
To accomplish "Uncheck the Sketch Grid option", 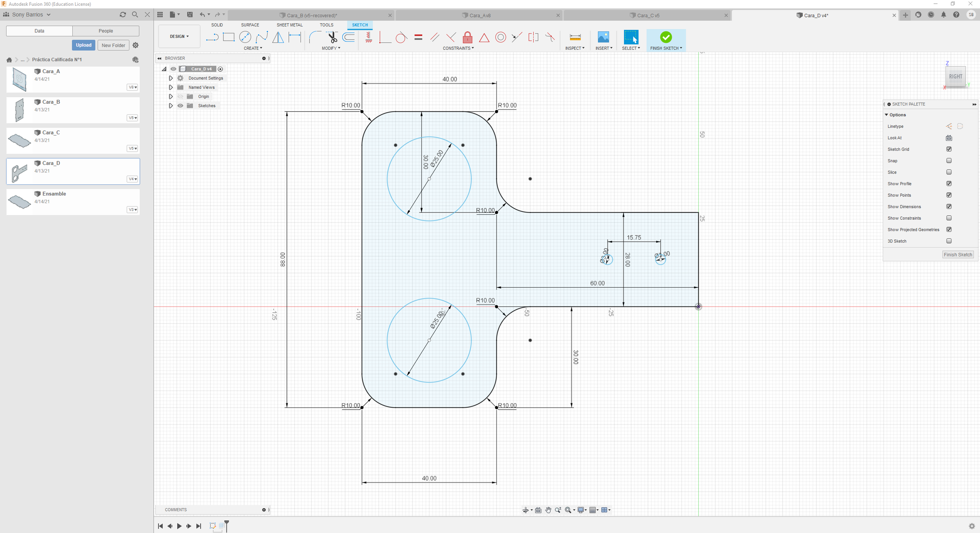I will [x=949, y=149].
